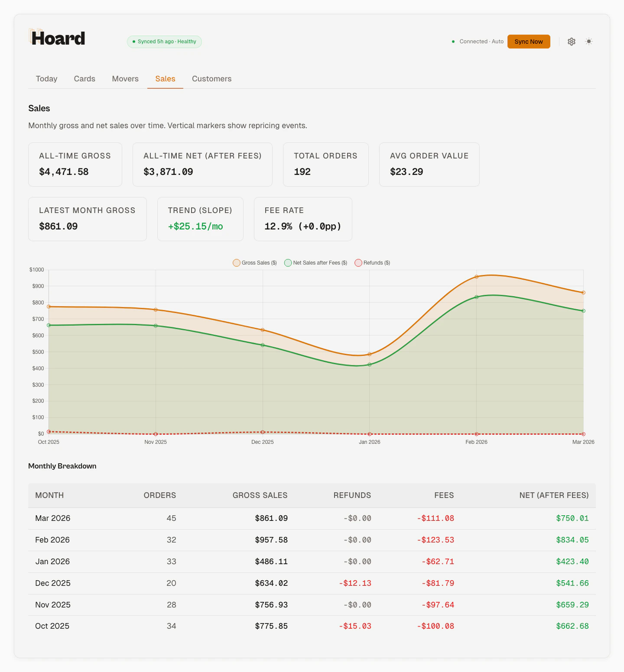Click the green dot in the Synced badge
The width and height of the screenshot is (624, 672).
pos(134,42)
